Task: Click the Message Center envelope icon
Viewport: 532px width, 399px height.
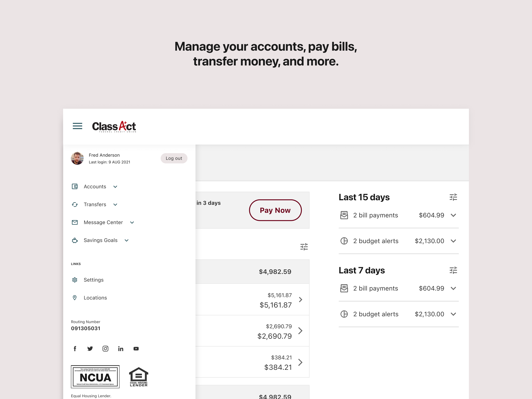Action: [x=75, y=222]
